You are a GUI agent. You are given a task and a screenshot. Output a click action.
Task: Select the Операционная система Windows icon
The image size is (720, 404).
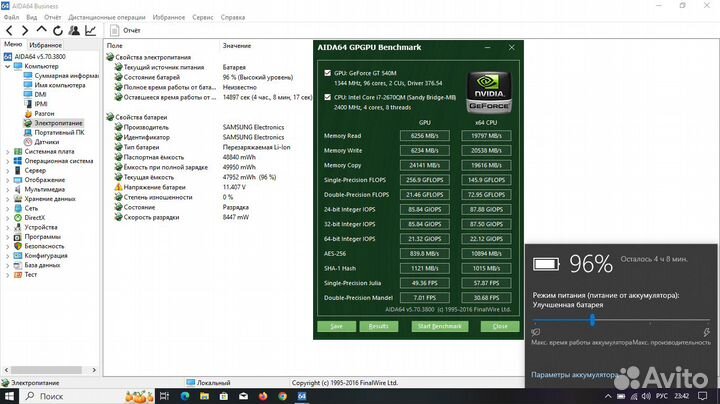(18, 161)
